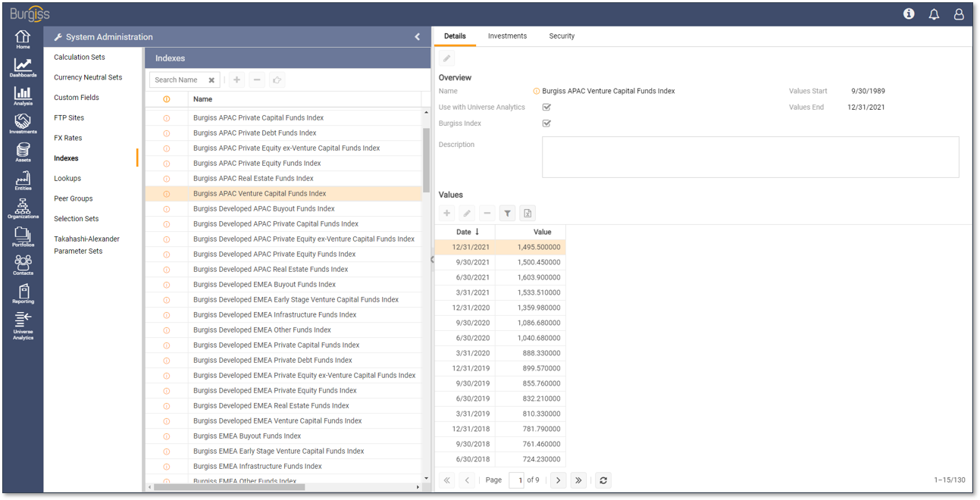Clear the Search Name filter
Image resolution: width=980 pixels, height=500 pixels.
click(211, 79)
